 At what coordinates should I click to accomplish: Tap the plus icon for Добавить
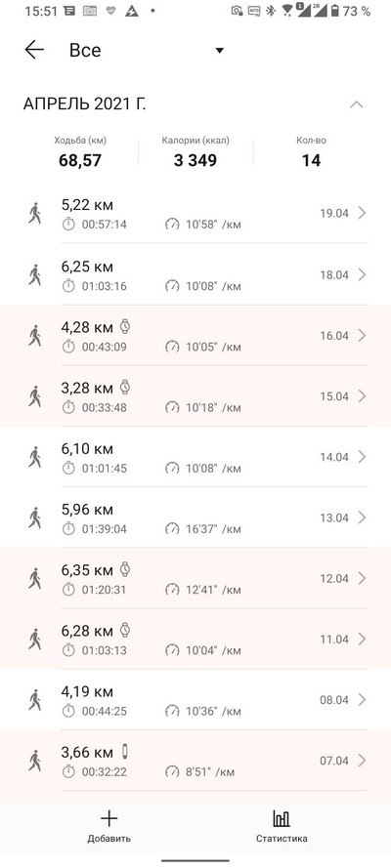point(109,818)
